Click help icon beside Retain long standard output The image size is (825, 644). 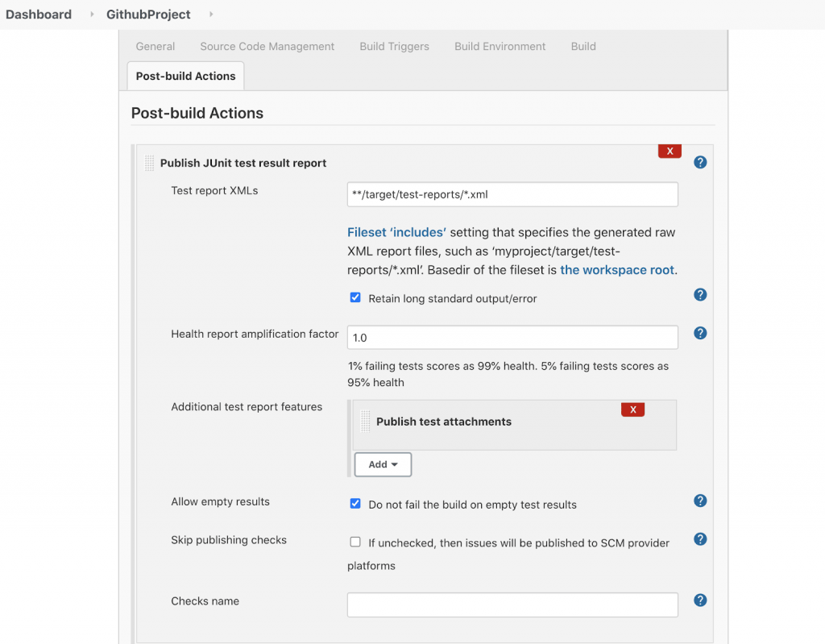point(700,295)
